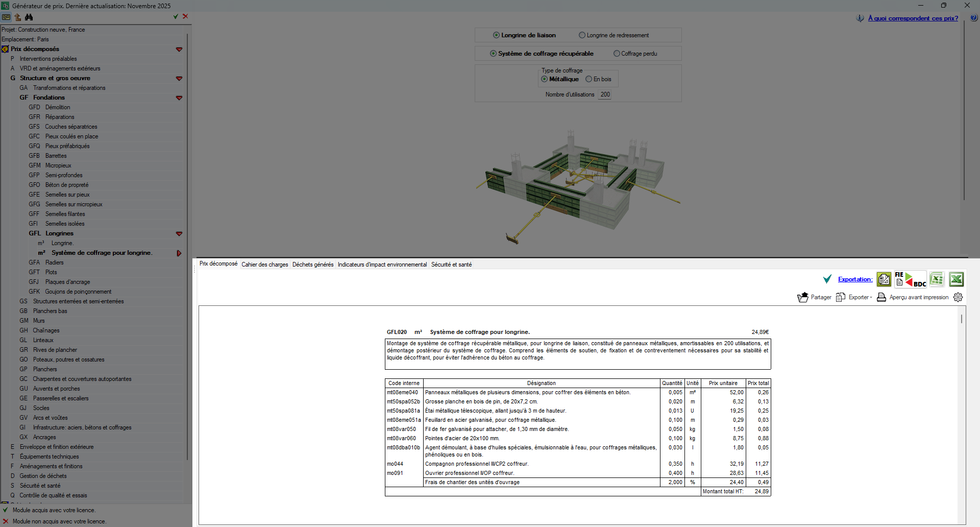The width and height of the screenshot is (980, 527).
Task: Click the green check mark above the tree
Action: pos(176,16)
